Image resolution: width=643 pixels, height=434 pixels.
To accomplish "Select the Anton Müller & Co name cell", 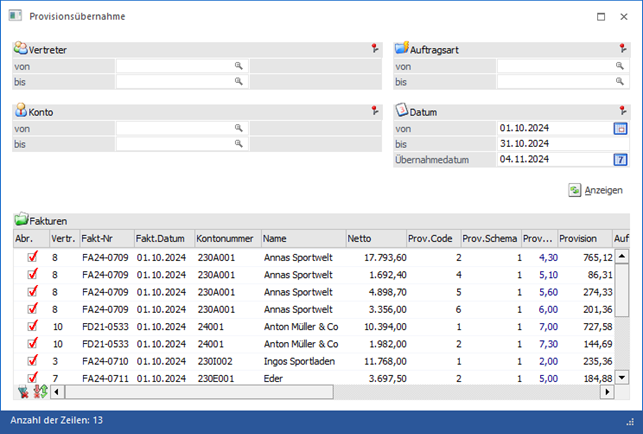I will pos(301,325).
